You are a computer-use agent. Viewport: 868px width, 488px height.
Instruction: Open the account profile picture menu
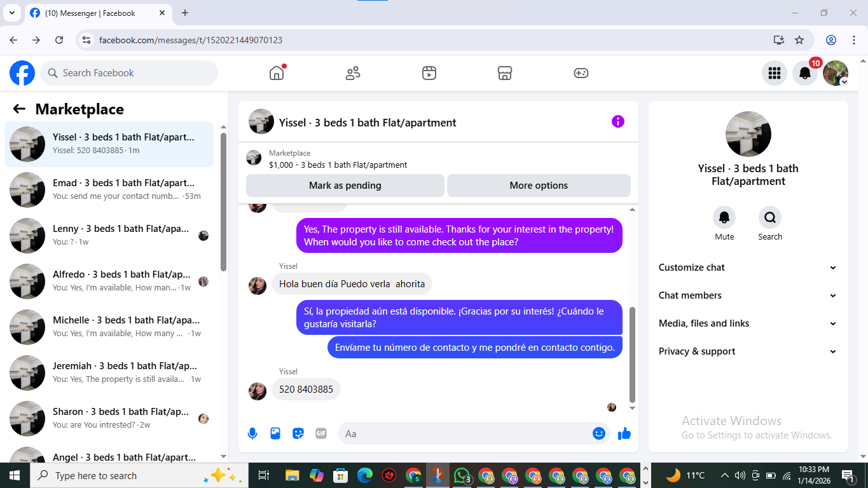point(836,73)
